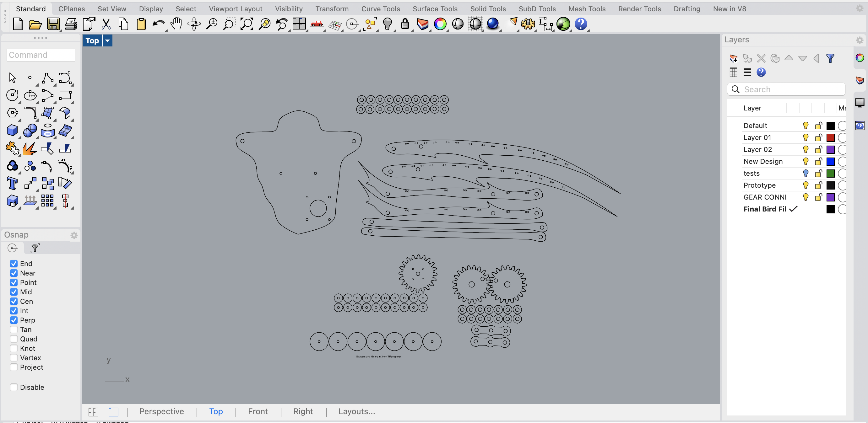Select the Text tool in sidebar

click(x=13, y=184)
